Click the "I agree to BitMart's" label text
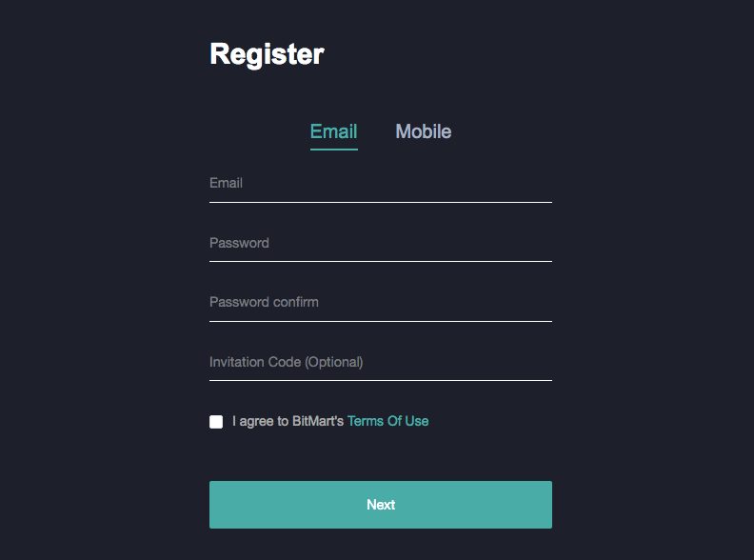The image size is (754, 560). point(288,421)
